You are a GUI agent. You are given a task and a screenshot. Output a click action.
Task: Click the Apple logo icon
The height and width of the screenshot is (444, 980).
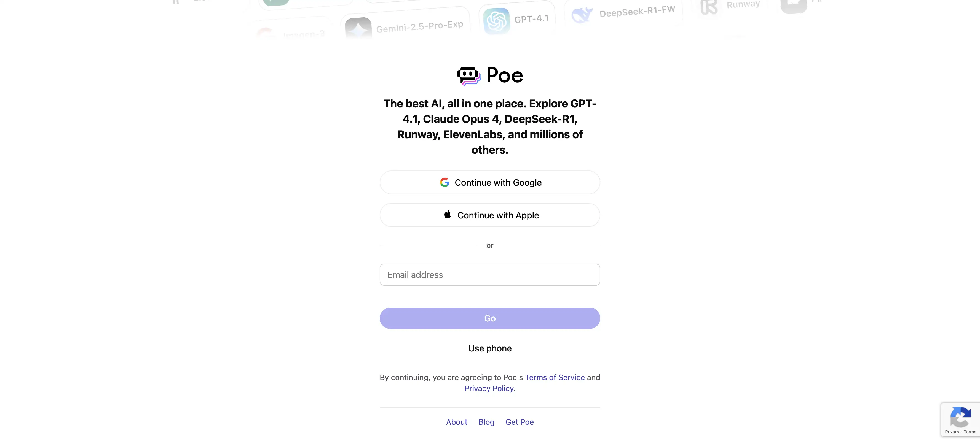[447, 215]
